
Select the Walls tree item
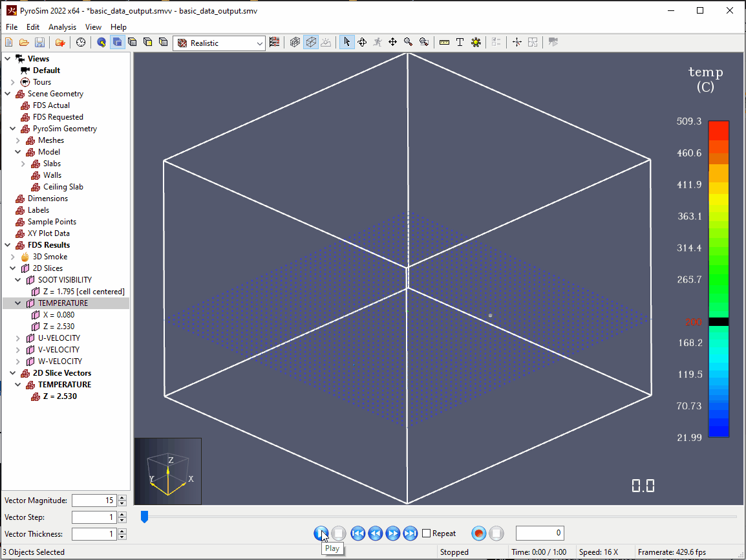pos(52,175)
